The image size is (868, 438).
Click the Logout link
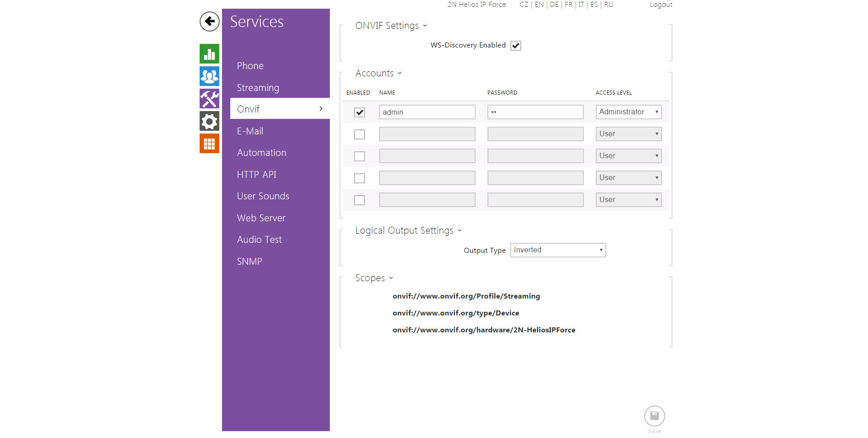661,5
